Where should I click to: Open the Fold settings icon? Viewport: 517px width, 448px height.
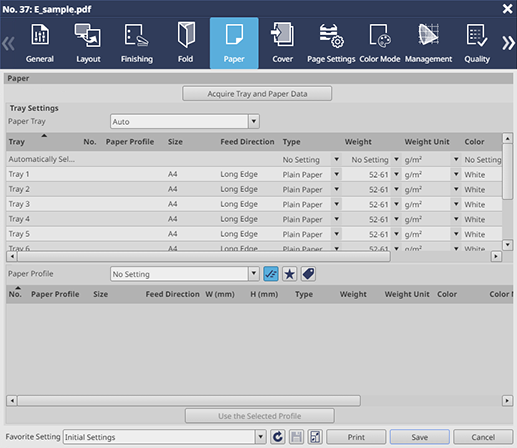186,35
